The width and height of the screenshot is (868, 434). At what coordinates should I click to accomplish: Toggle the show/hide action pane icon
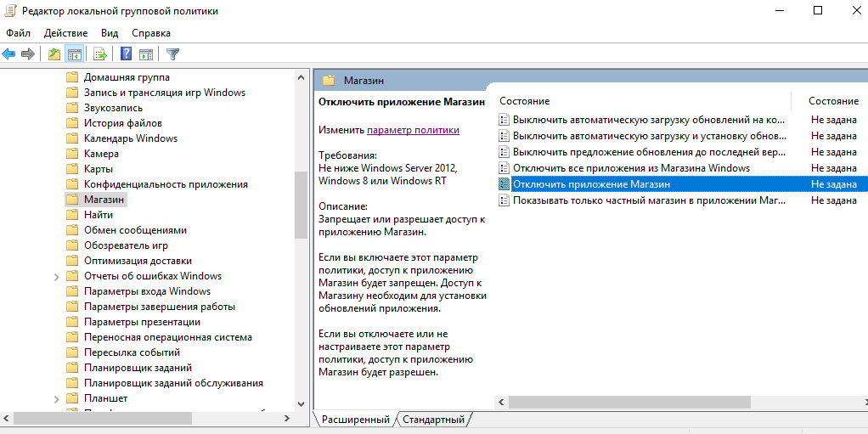pyautogui.click(x=146, y=54)
